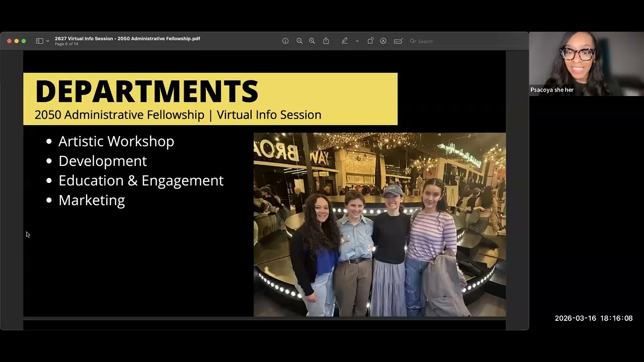Rotate the page with rotate icon
Viewport: 644px width, 362px height.
pyautogui.click(x=370, y=41)
